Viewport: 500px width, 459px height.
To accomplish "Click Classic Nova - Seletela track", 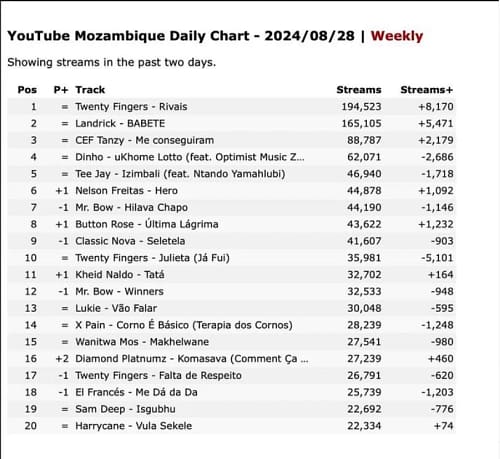I will point(130,241).
